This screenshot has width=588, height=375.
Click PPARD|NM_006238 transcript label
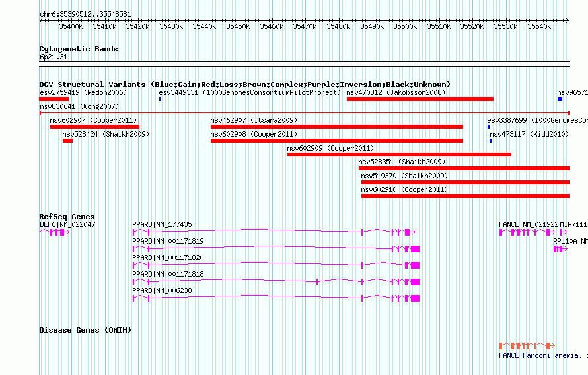162,290
